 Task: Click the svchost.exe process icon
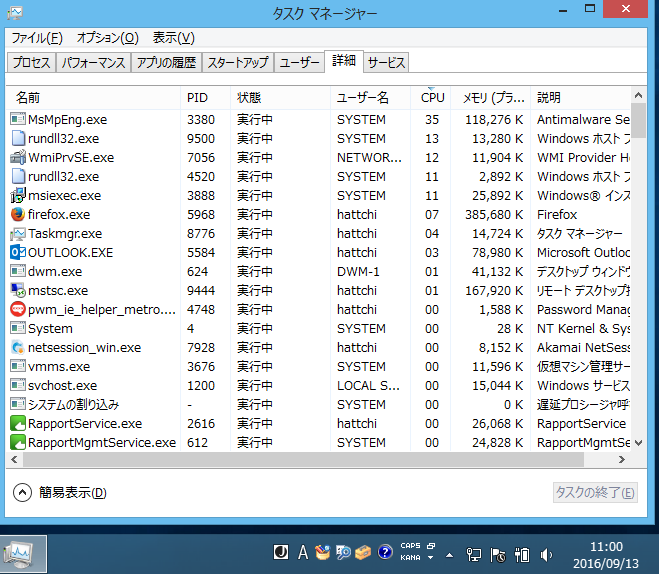click(x=18, y=385)
